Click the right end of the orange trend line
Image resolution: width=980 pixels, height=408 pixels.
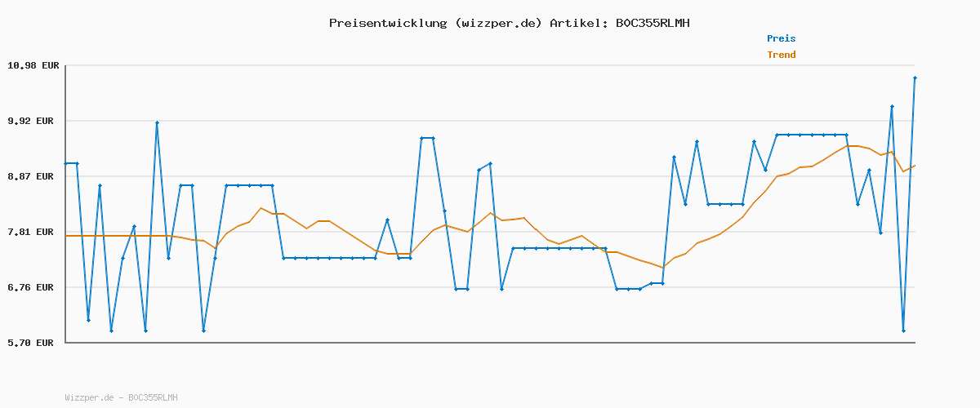tap(915, 166)
